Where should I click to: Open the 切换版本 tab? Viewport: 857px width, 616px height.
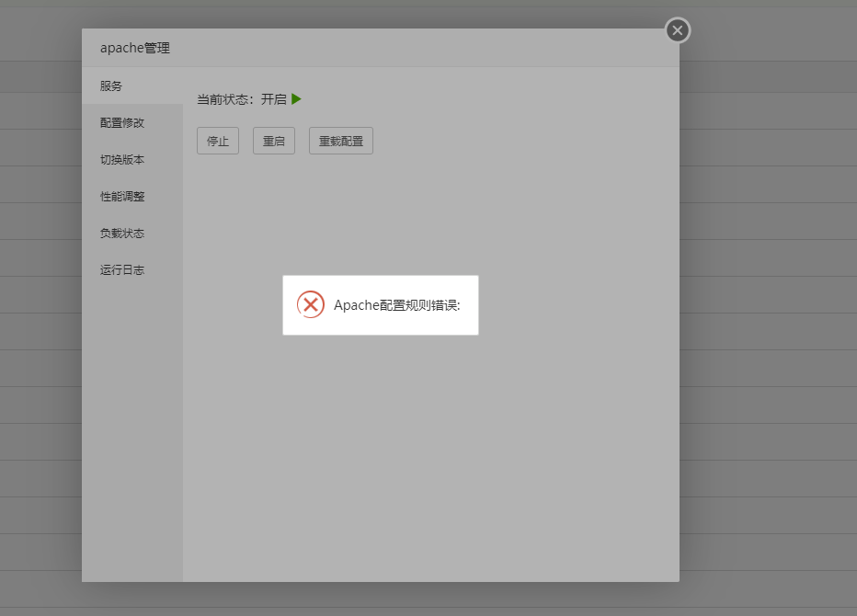click(132, 160)
